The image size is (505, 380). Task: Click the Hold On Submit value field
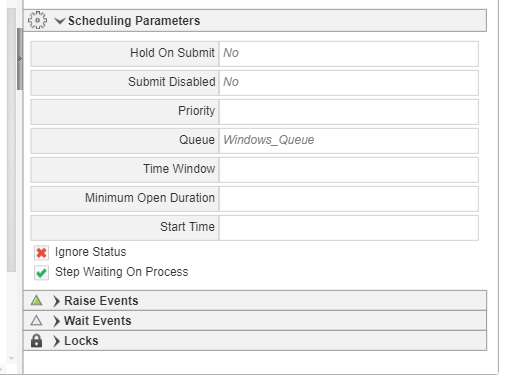pyautogui.click(x=349, y=53)
